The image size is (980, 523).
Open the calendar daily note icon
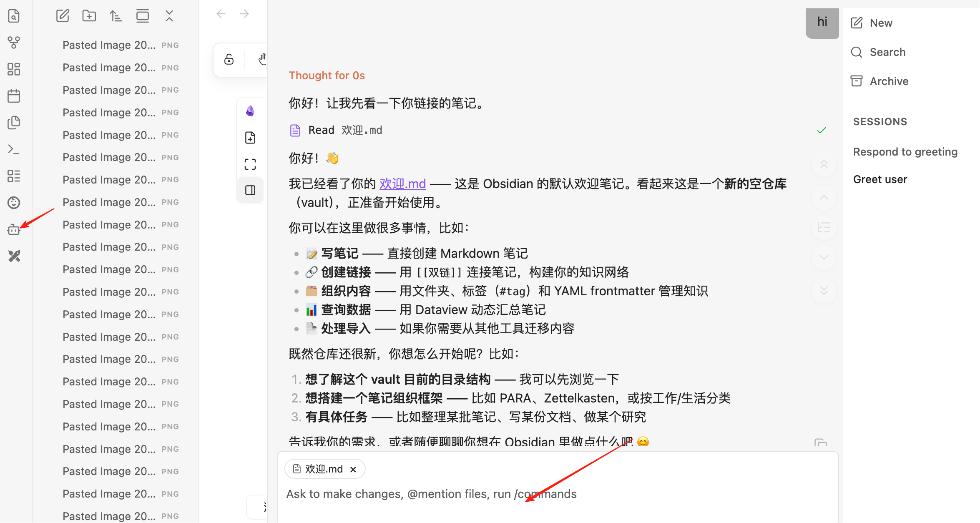(x=14, y=96)
